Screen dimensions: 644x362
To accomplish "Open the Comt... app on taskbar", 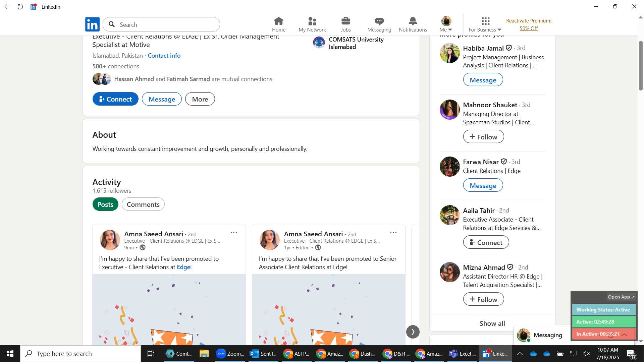I will click(x=179, y=354).
